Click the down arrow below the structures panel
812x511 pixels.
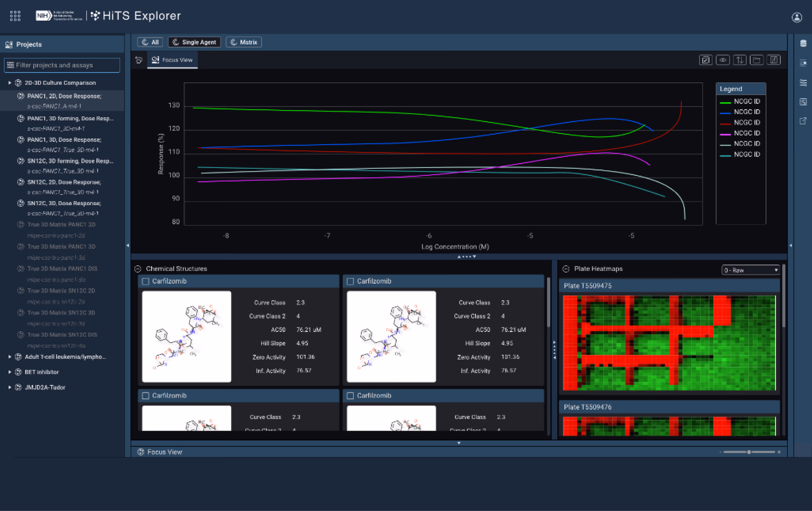(459, 443)
